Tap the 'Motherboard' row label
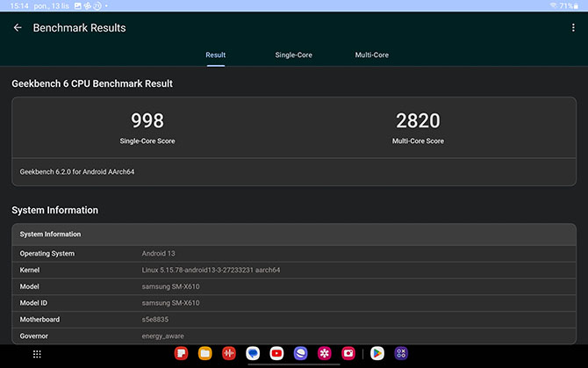This screenshot has height=368, width=588. [39, 320]
